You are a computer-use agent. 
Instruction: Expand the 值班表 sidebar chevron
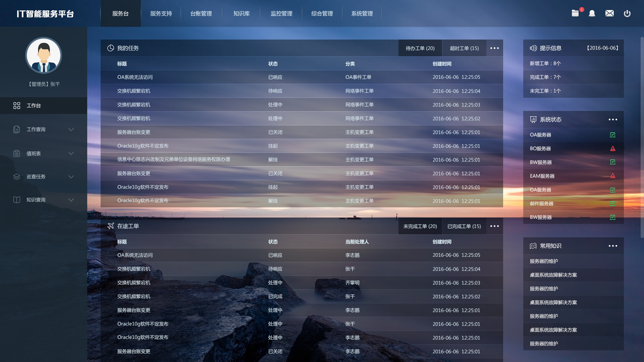click(71, 153)
